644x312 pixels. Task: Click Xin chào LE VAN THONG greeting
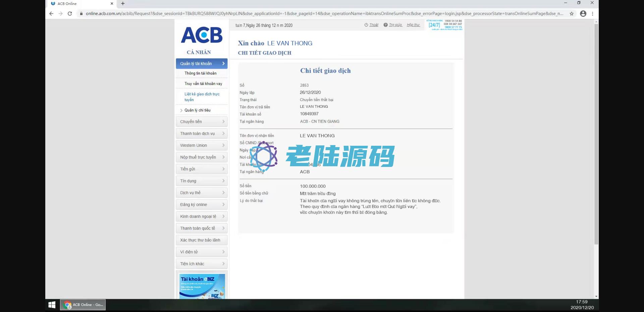click(275, 43)
